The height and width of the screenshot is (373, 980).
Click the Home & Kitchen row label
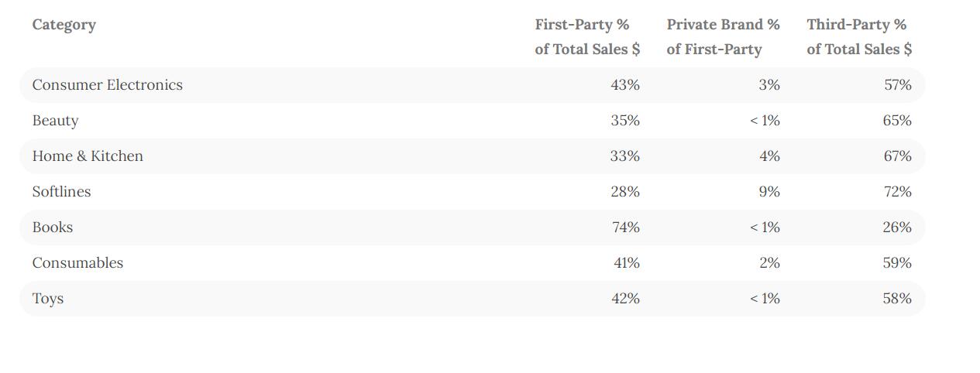click(88, 156)
